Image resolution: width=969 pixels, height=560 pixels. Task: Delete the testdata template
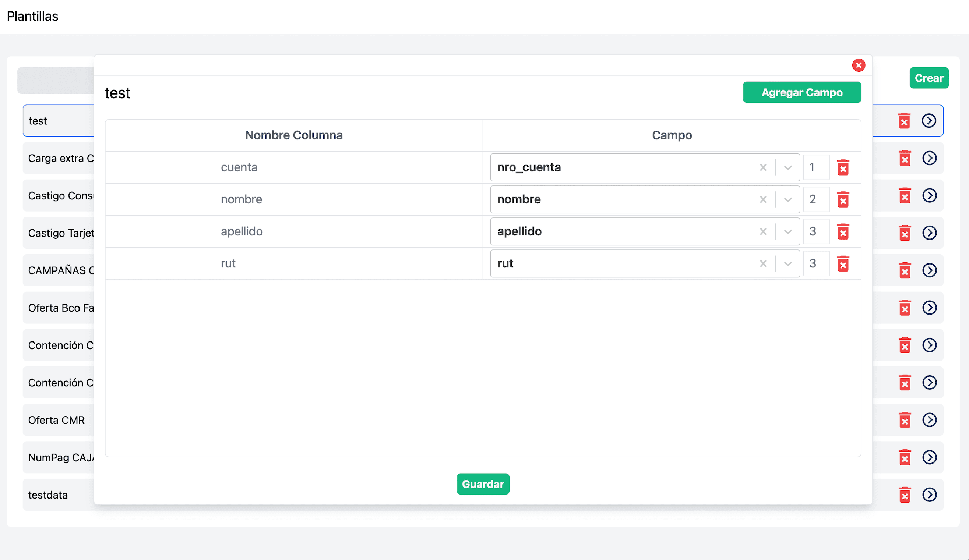[x=905, y=495]
